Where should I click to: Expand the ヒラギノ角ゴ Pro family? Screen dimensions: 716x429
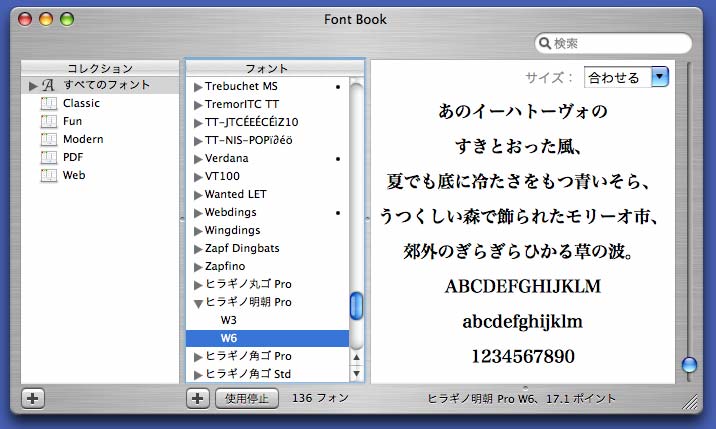click(x=198, y=357)
